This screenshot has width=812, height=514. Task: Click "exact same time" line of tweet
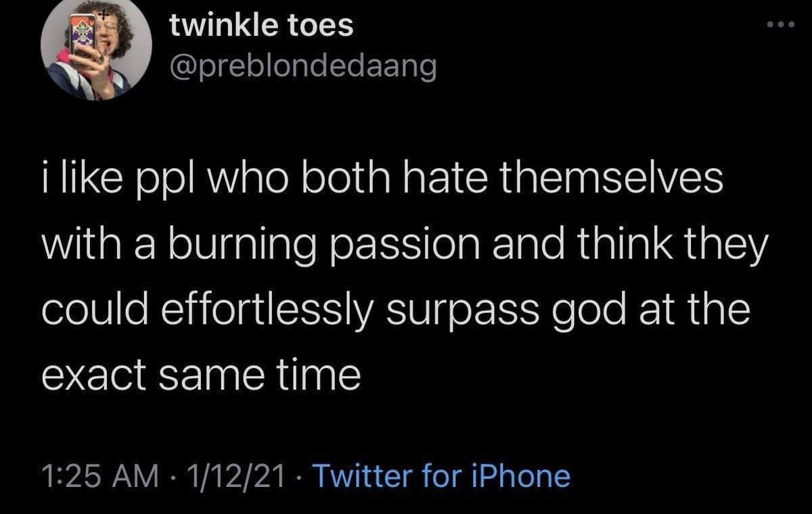tap(201, 375)
